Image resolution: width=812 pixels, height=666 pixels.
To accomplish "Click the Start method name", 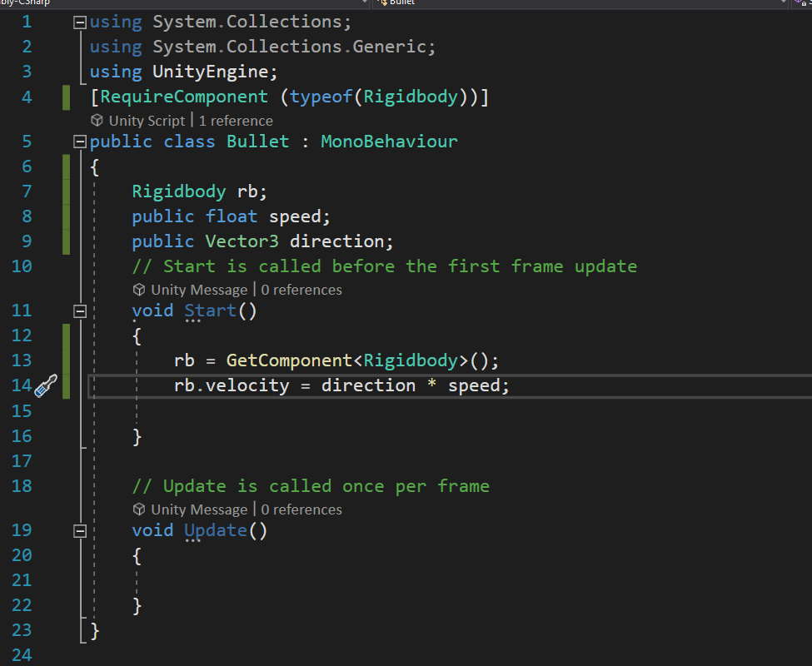I will pos(210,311).
